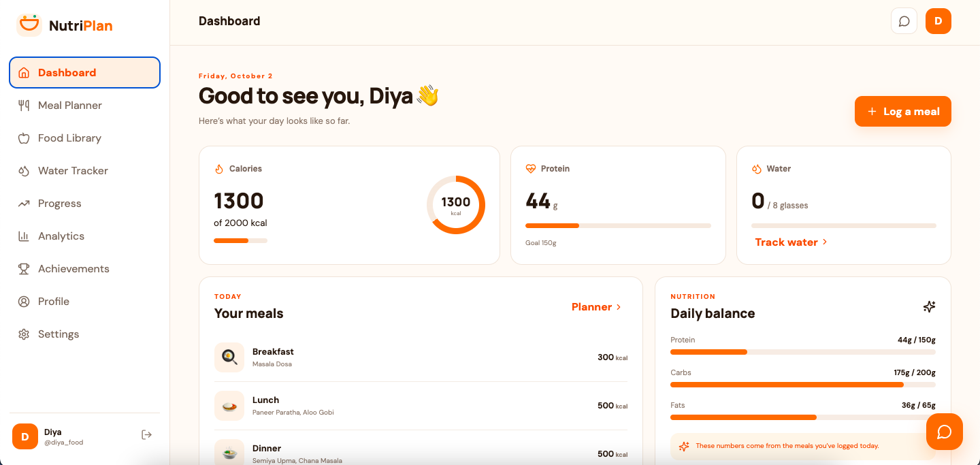
Task: Click the heart pulse icon beside Protein
Action: pyautogui.click(x=531, y=169)
